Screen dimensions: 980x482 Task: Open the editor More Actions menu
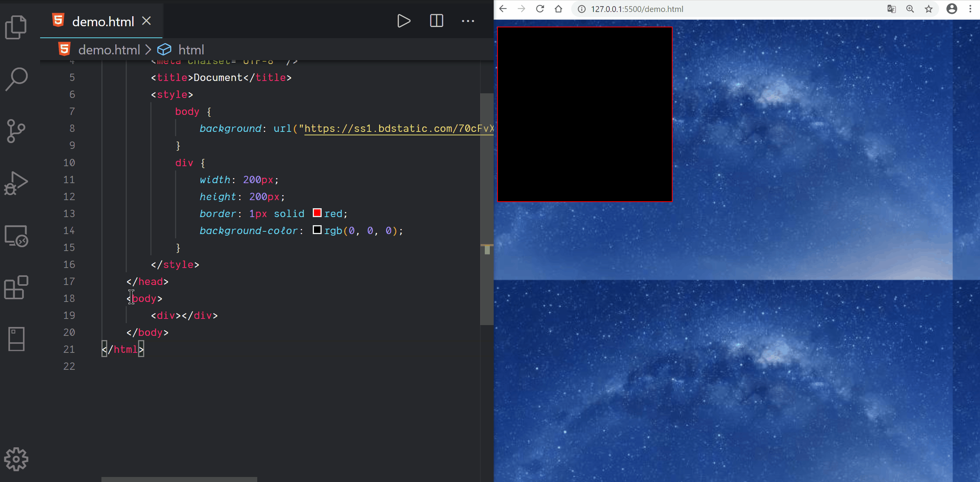click(468, 21)
